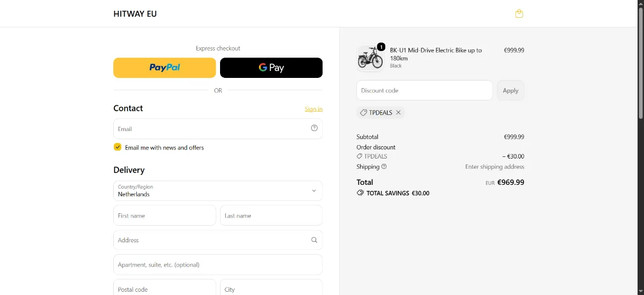Image resolution: width=644 pixels, height=295 pixels.
Task: Focus the Address field
Action: click(218, 240)
